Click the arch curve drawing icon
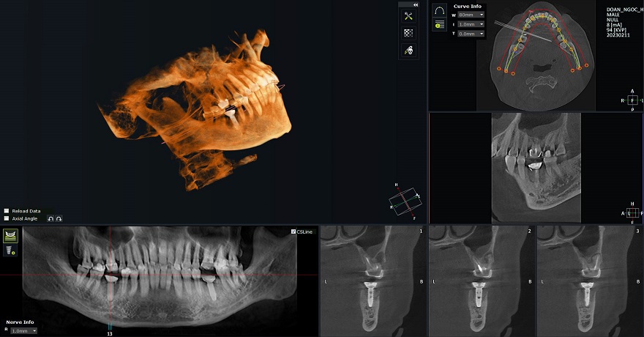The height and width of the screenshot is (337, 644). click(x=439, y=11)
